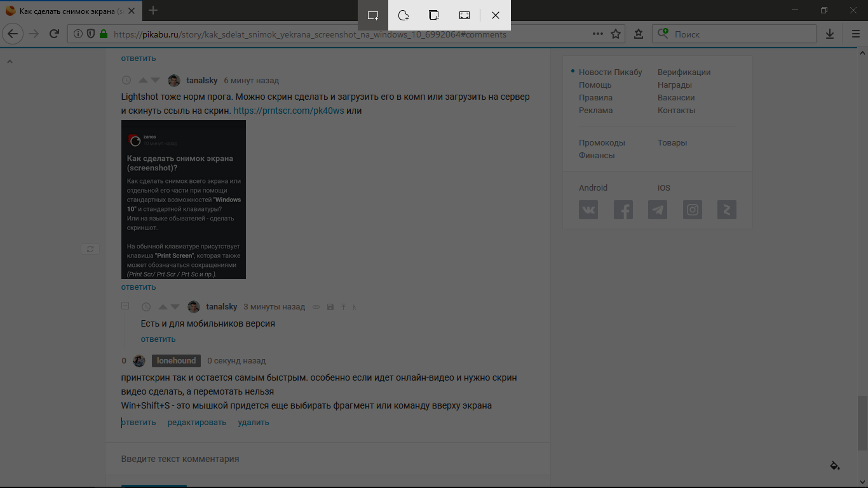The height and width of the screenshot is (488, 868).
Task: Click the Facebook icon in sidebar
Action: (623, 210)
